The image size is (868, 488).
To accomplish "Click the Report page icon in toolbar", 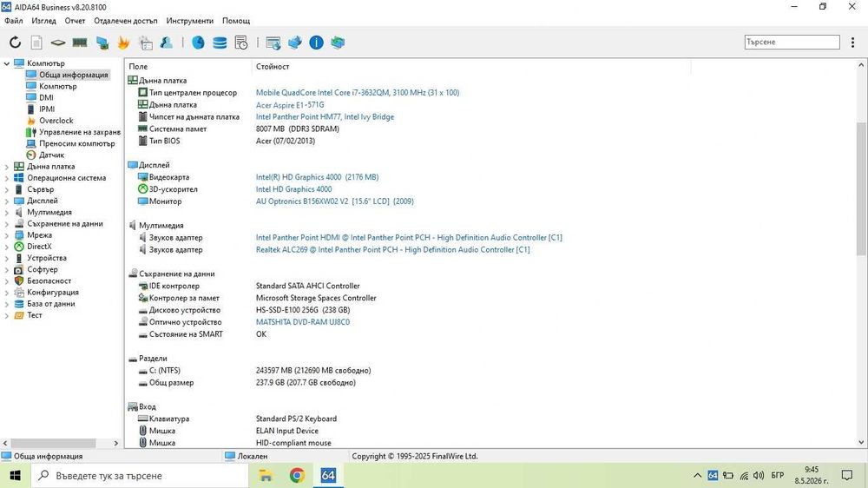I will (36, 42).
